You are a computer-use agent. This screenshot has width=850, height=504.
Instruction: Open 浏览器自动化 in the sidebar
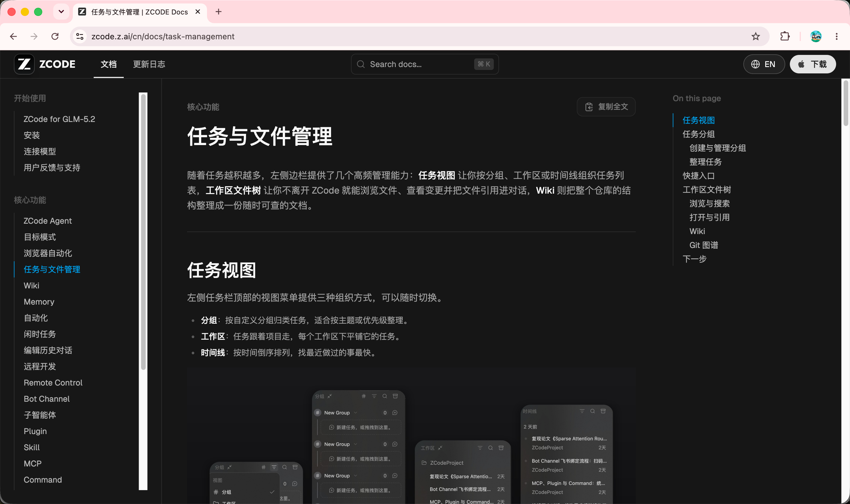[x=48, y=253]
